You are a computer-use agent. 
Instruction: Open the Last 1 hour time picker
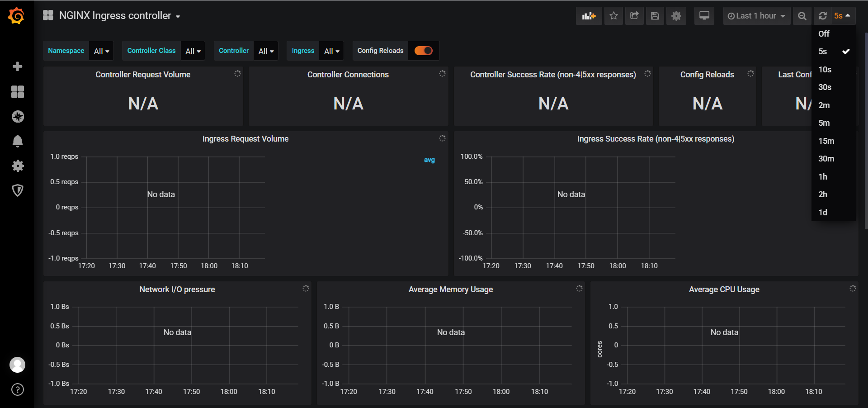point(756,16)
